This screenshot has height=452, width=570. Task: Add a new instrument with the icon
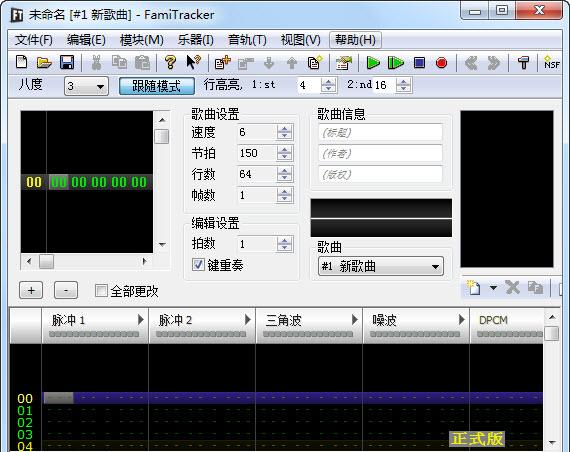tap(474, 288)
